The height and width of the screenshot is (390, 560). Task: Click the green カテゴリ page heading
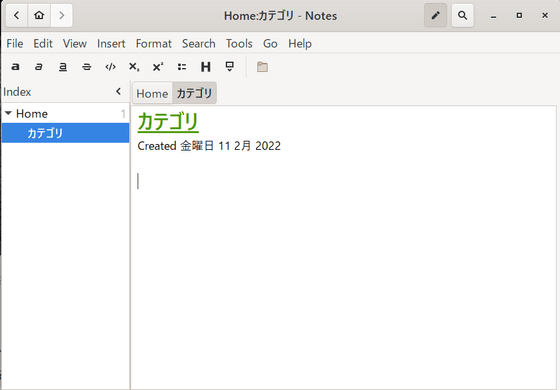tap(168, 122)
